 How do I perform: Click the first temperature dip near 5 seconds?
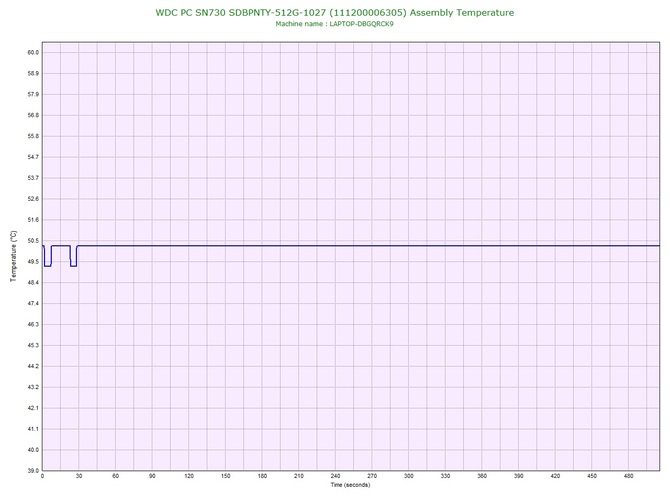pyautogui.click(x=48, y=256)
